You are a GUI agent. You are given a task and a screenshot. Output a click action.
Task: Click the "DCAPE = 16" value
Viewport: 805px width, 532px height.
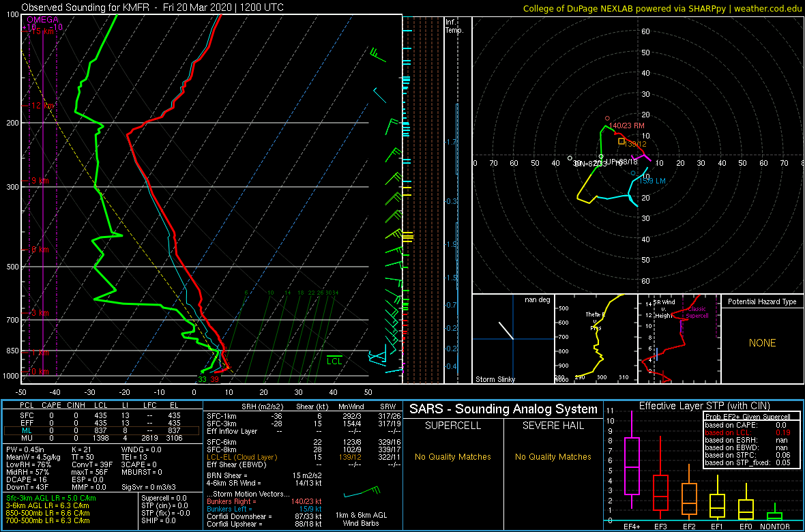tap(26, 479)
